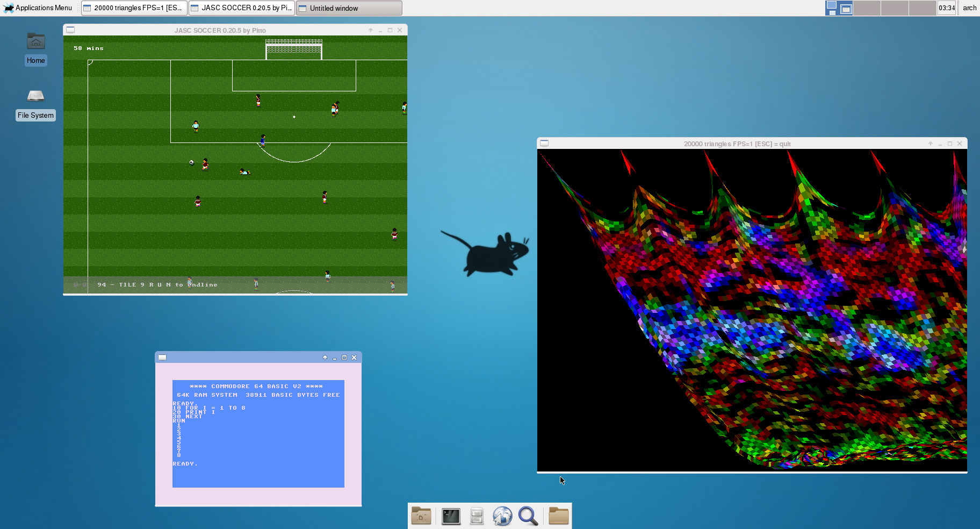Open the 20000 triangles window menu icon
Screen dimensions: 980x529
pyautogui.click(x=544, y=144)
